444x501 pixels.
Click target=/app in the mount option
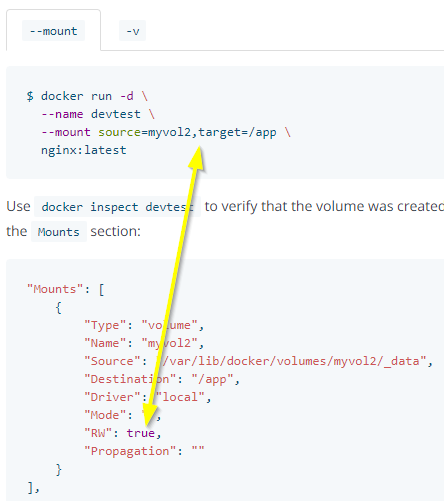237,132
